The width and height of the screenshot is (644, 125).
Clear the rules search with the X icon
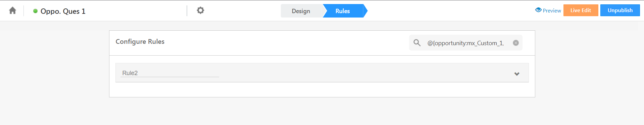[x=516, y=43]
